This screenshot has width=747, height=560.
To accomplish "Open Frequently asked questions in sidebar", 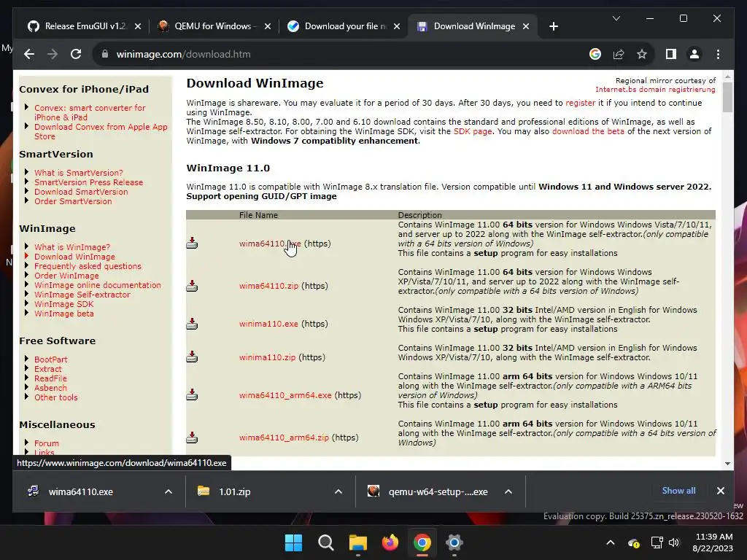I will tap(88, 266).
